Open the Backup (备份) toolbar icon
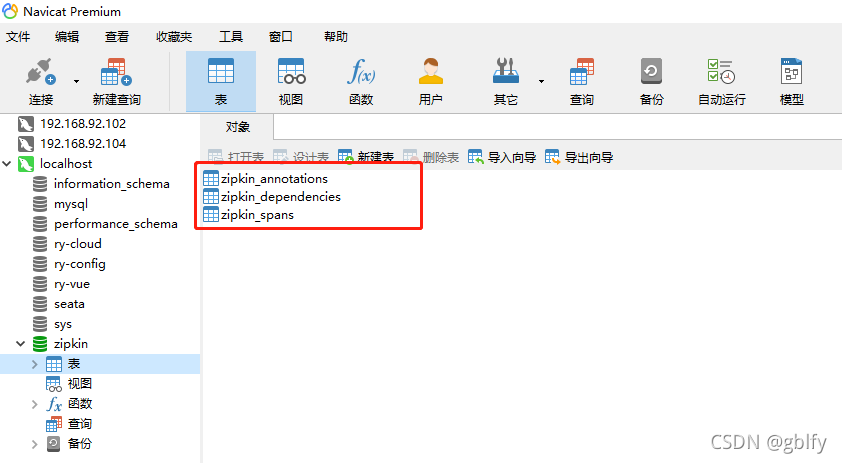This screenshot has width=842, height=463. tap(651, 71)
